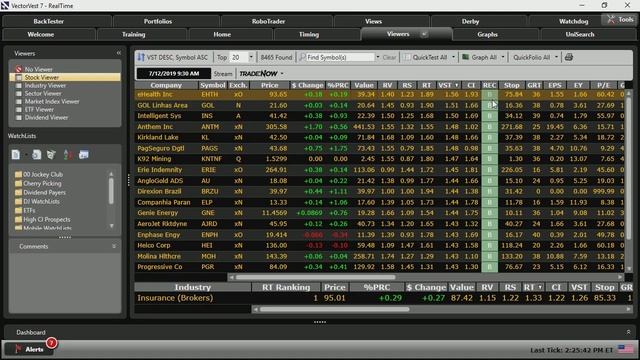Click the industry table horizontal scrollbar
The width and height of the screenshot is (640, 360).
335,309
